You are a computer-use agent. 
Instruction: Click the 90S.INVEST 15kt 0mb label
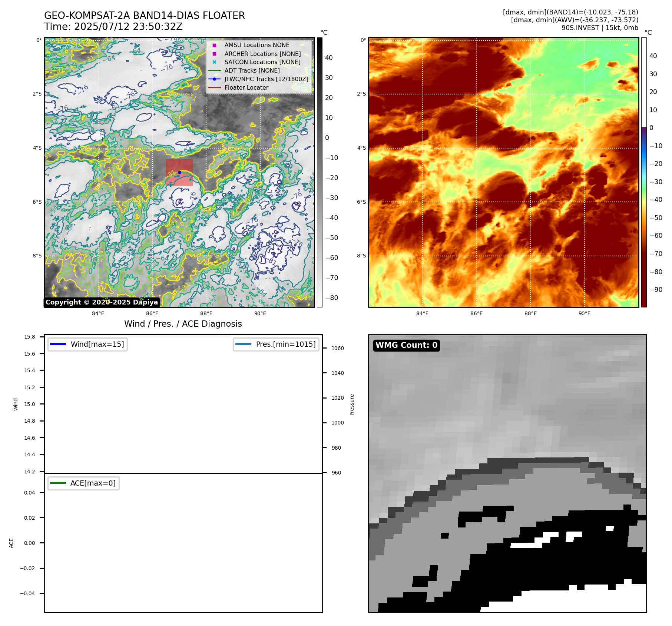click(600, 28)
